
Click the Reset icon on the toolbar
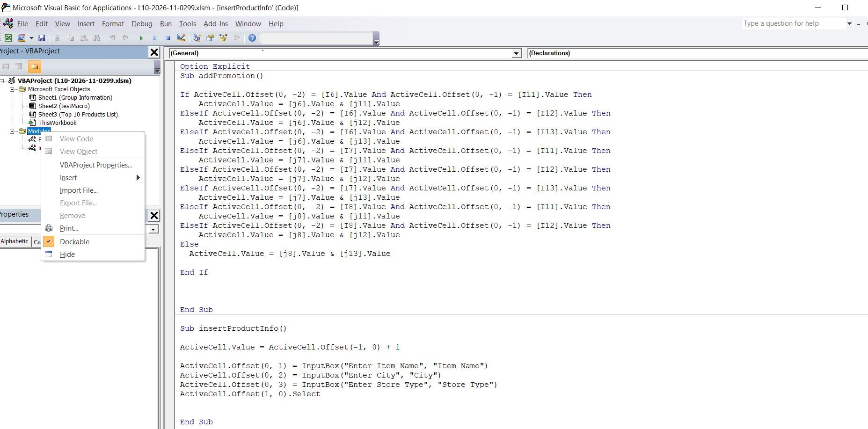click(168, 38)
